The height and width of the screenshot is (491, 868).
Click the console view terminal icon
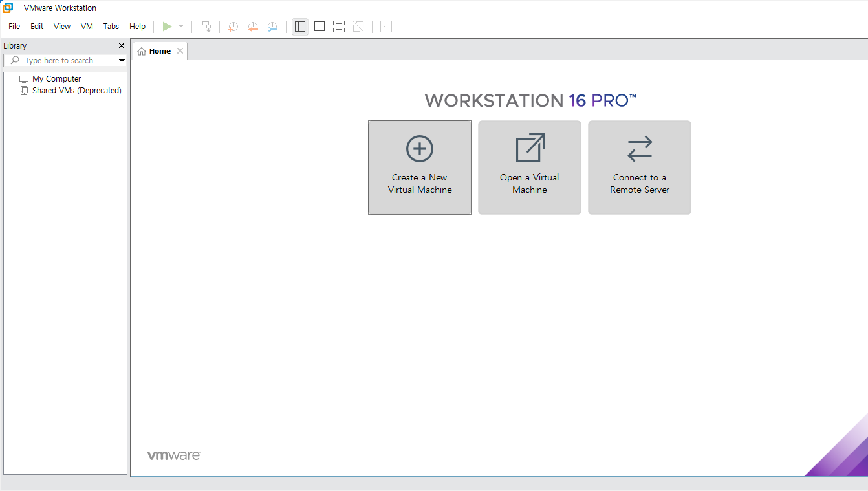pyautogui.click(x=386, y=27)
